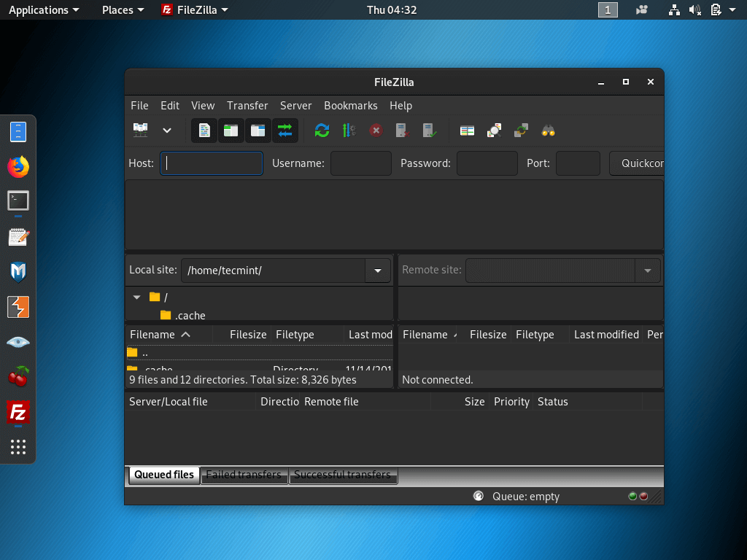Viewport: 747px width, 560px height.
Task: Open the Bookmarks menu
Action: point(351,106)
